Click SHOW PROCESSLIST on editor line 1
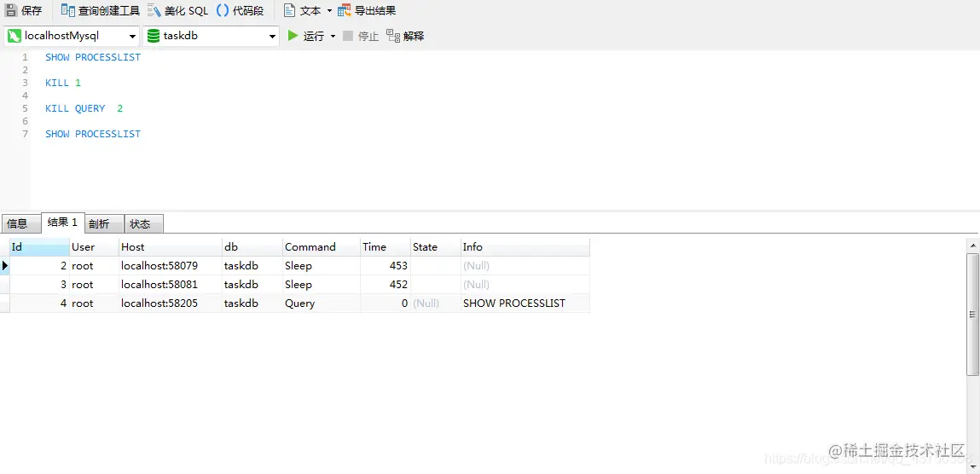The image size is (980, 474). pyautogui.click(x=93, y=57)
